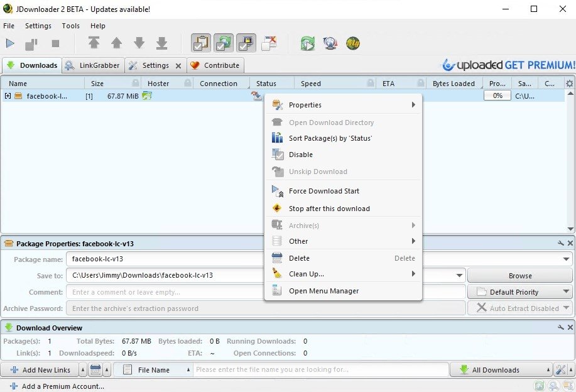Switch to the LinkGrabber tab
The width and height of the screenshot is (576, 392).
[x=93, y=65]
